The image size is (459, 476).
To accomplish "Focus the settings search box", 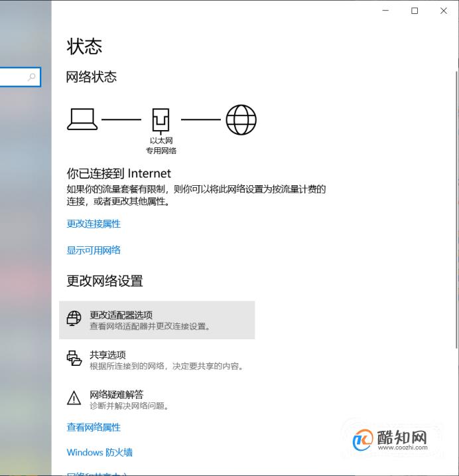I will [20, 77].
